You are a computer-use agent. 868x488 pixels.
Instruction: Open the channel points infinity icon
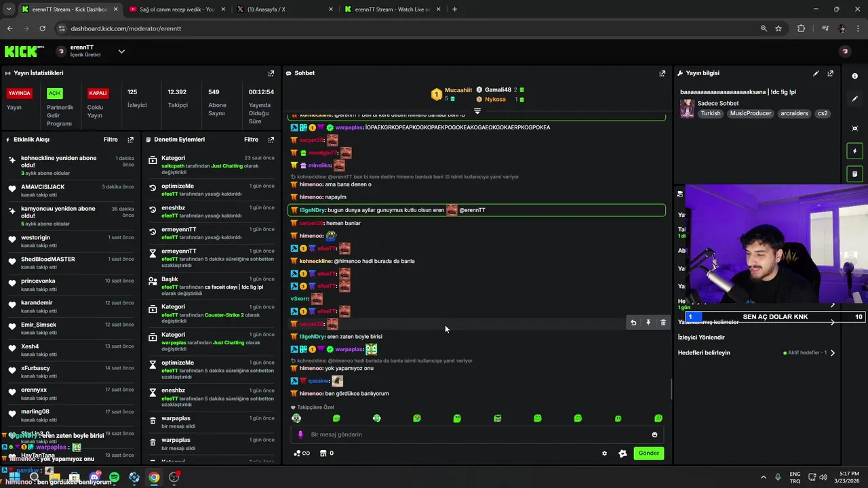coord(302,453)
